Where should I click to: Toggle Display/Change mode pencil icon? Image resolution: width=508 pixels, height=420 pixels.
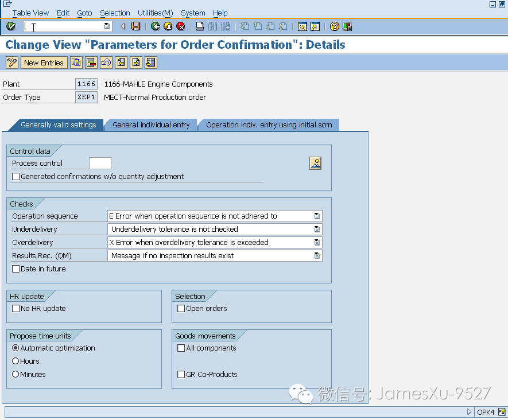coord(12,63)
